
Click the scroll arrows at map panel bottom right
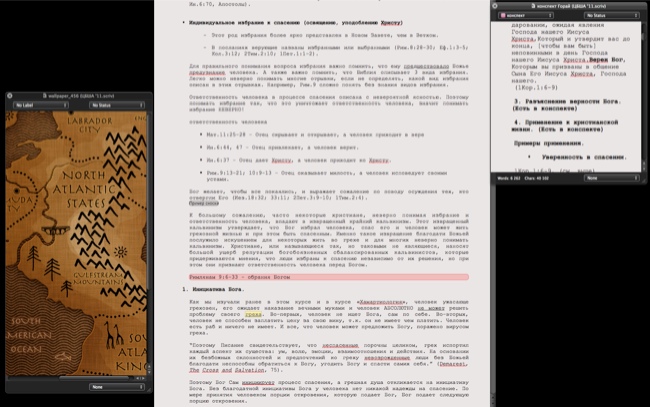click(141, 378)
